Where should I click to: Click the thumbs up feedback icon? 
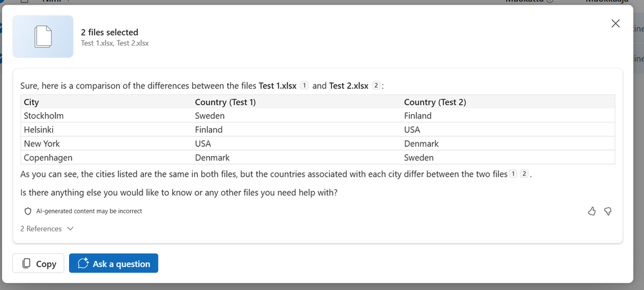pyautogui.click(x=592, y=211)
